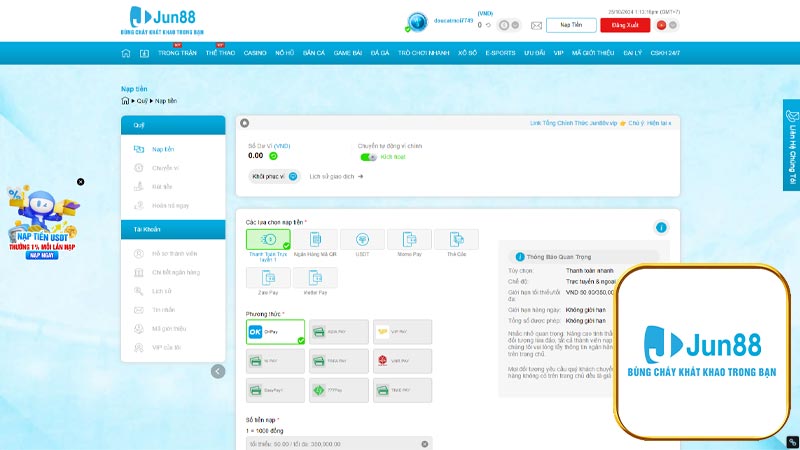Choose the OKPay payment method

click(276, 332)
